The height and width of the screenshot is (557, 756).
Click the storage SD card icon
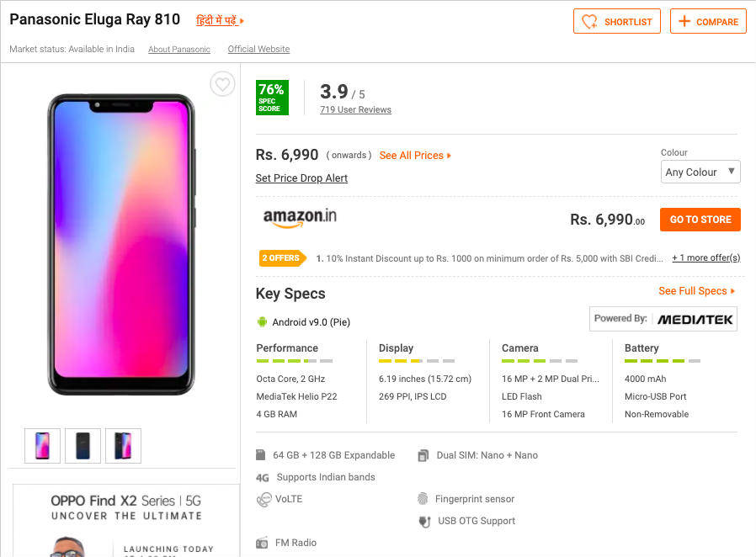click(x=261, y=455)
